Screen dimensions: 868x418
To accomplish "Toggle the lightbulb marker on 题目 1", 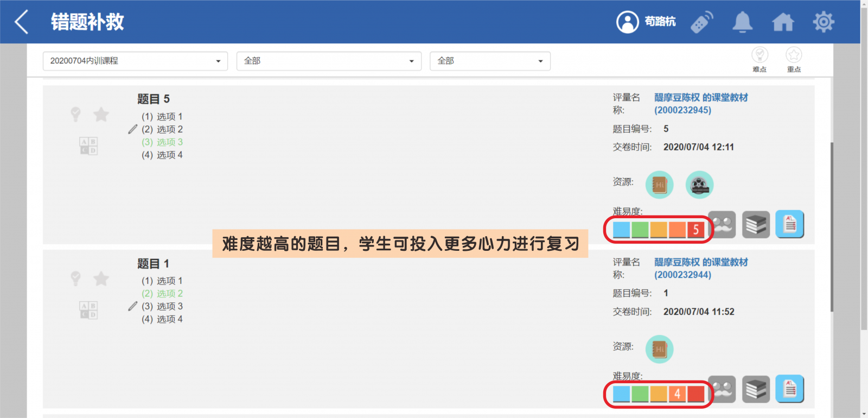I will coord(76,279).
